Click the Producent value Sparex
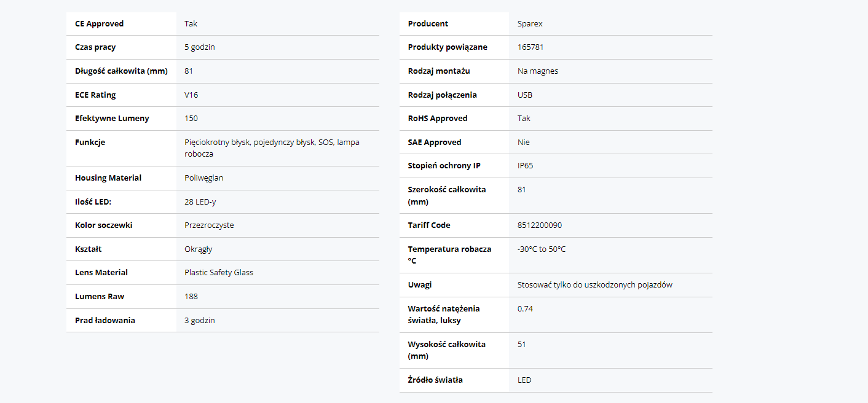The image size is (868, 403). coord(530,24)
